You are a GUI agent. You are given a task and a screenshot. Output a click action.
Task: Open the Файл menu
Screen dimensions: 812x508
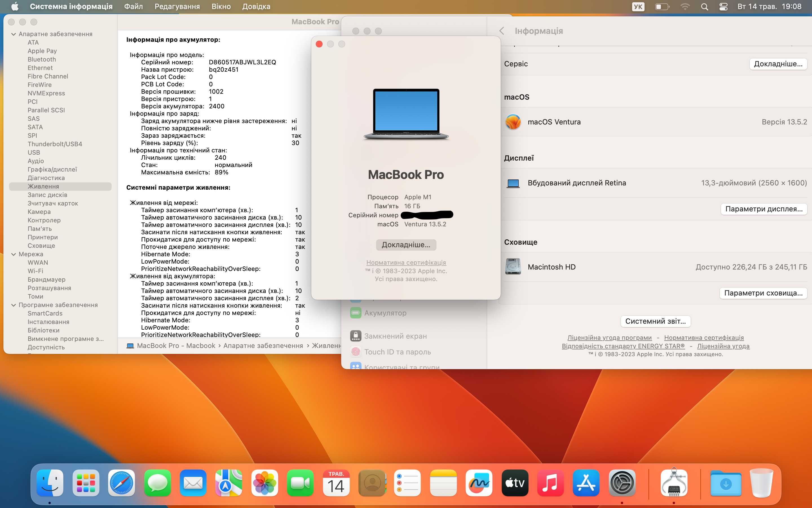point(133,6)
